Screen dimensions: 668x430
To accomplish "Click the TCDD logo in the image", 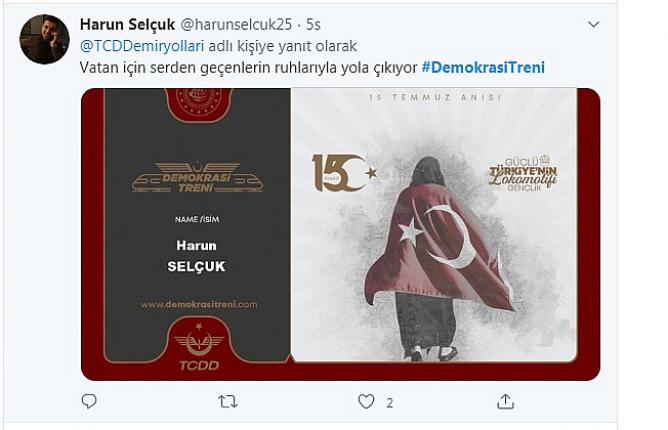I will [199, 347].
